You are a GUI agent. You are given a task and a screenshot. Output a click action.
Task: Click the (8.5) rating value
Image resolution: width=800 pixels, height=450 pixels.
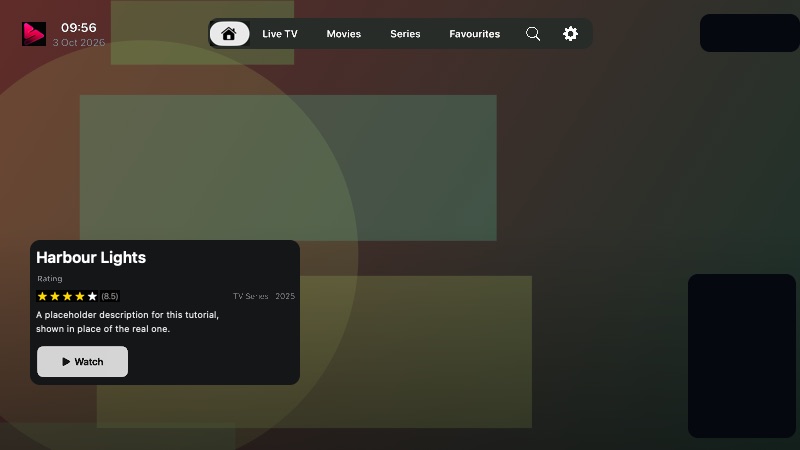110,296
